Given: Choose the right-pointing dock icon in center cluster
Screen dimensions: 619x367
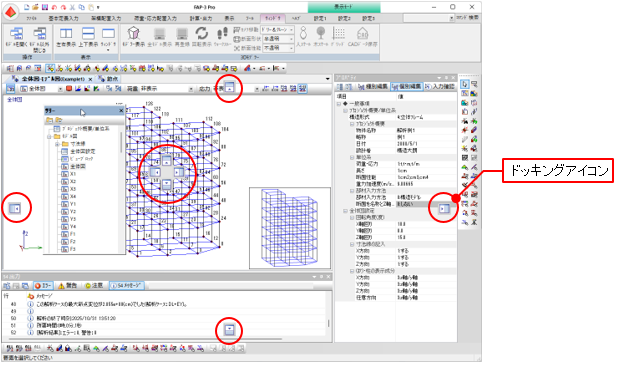Looking at the screenshot, I should pyautogui.click(x=178, y=172).
